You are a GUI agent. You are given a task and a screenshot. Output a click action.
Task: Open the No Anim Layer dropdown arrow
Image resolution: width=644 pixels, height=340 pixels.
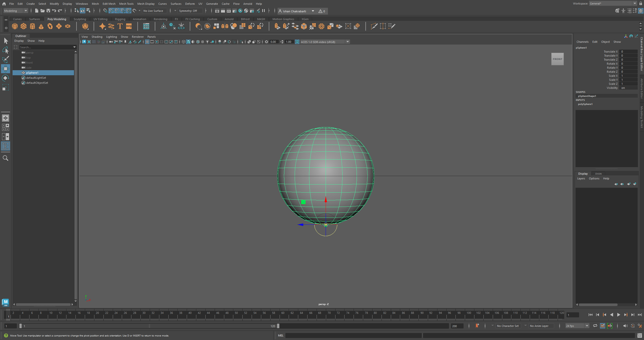point(525,326)
